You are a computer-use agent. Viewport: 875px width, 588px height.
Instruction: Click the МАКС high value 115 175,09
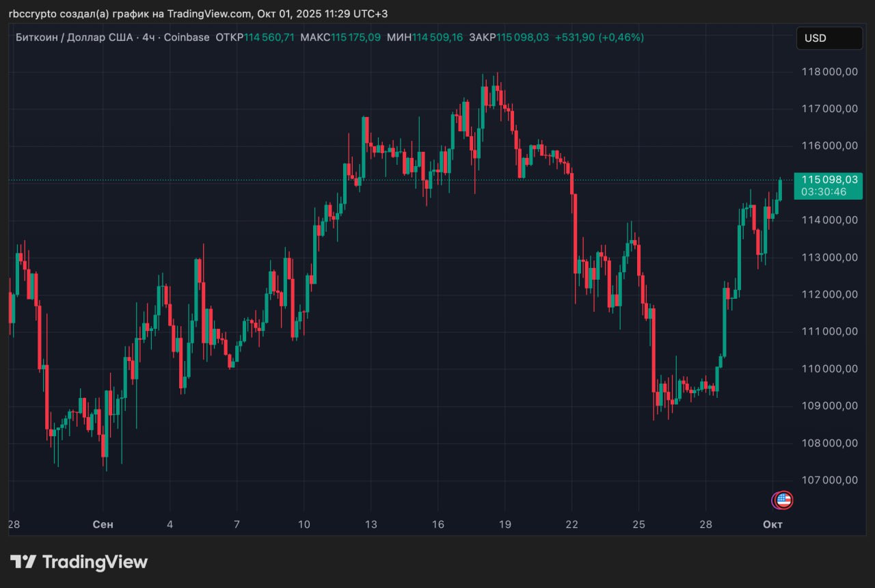[355, 38]
